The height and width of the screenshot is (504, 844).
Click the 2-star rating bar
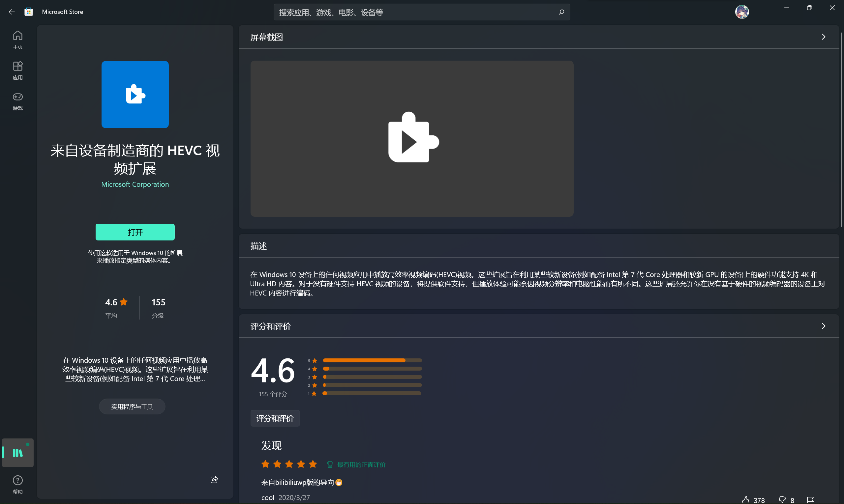click(372, 385)
